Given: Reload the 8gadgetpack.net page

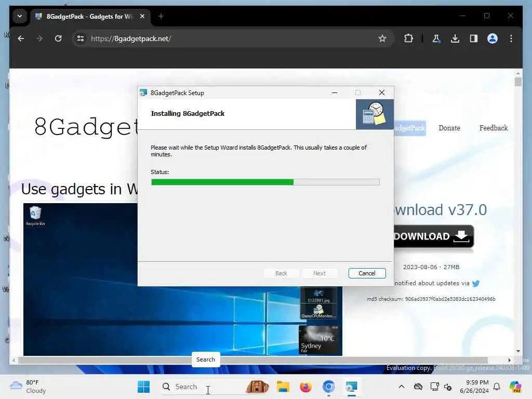Looking at the screenshot, I should [x=58, y=38].
